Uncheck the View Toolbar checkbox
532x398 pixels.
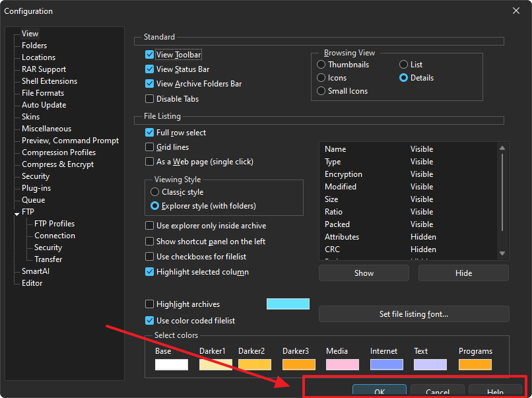(x=149, y=55)
